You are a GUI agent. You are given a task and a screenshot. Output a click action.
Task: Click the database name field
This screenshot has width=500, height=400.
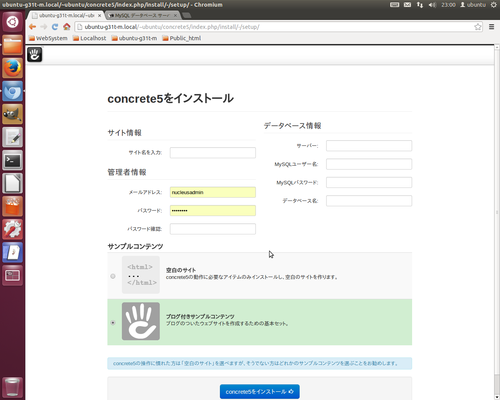(x=369, y=201)
